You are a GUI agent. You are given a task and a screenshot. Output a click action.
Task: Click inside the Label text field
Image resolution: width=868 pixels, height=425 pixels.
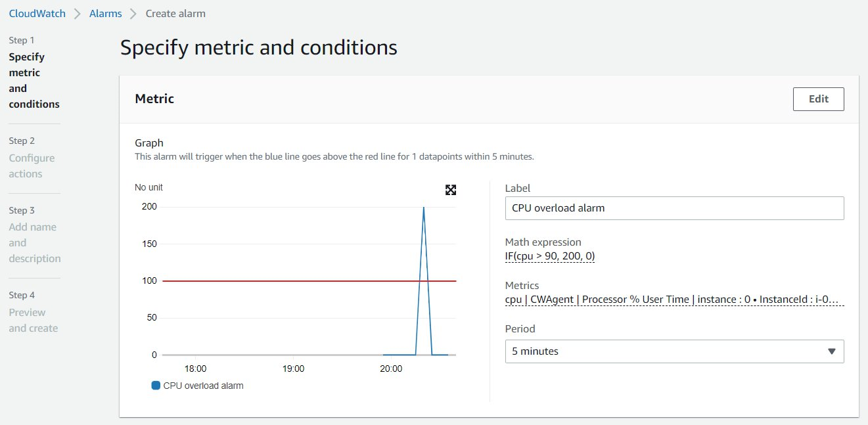pos(674,208)
